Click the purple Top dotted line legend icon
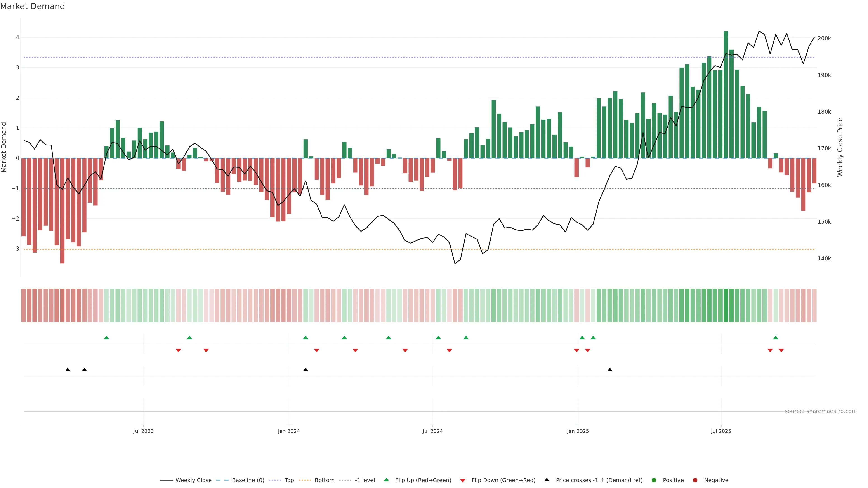868x488 pixels. click(275, 480)
